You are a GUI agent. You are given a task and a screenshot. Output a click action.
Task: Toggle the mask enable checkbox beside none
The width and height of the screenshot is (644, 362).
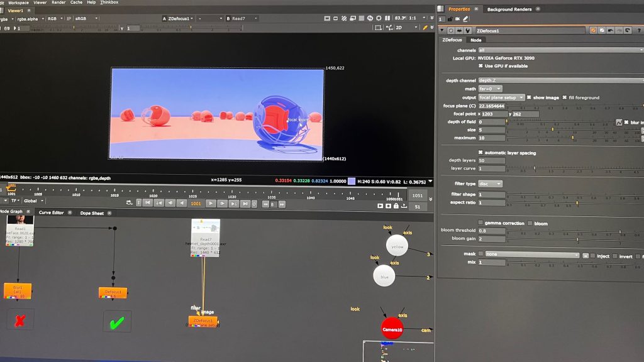(x=480, y=254)
